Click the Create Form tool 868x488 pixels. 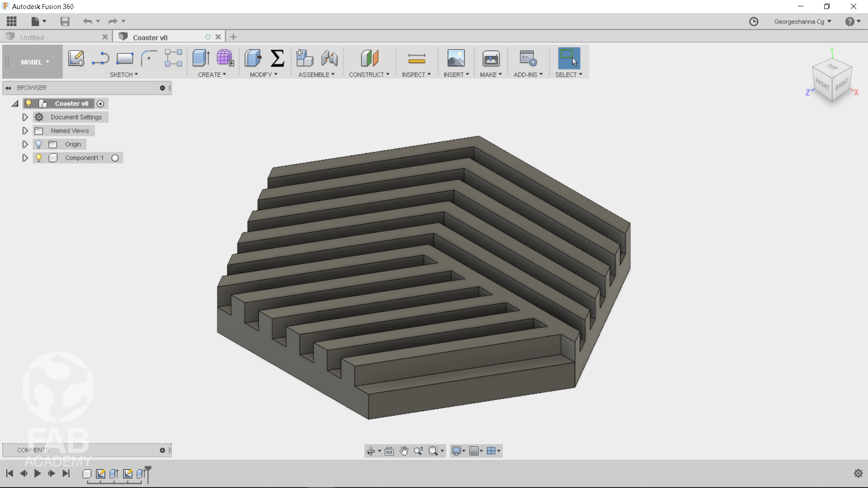tap(225, 58)
